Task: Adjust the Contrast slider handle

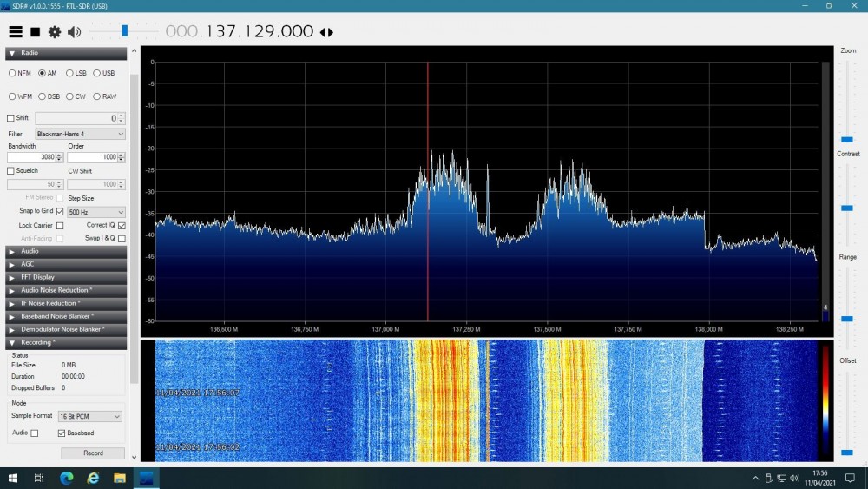Action: coord(847,208)
